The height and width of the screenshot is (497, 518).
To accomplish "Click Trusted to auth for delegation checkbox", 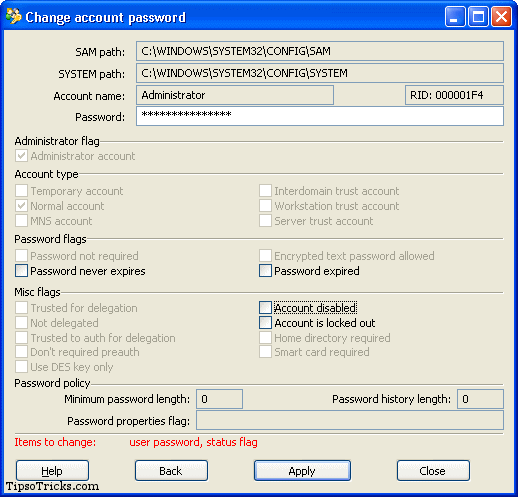I will click(x=21, y=338).
